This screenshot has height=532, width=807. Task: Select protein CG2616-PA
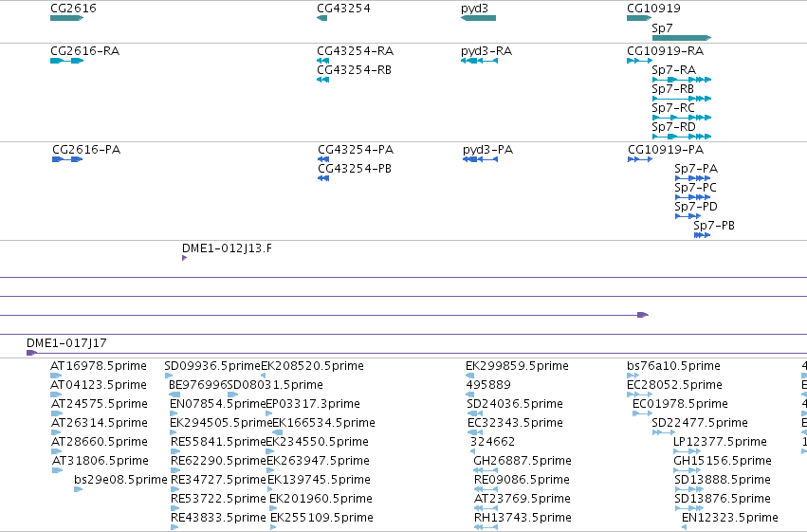coord(67,159)
